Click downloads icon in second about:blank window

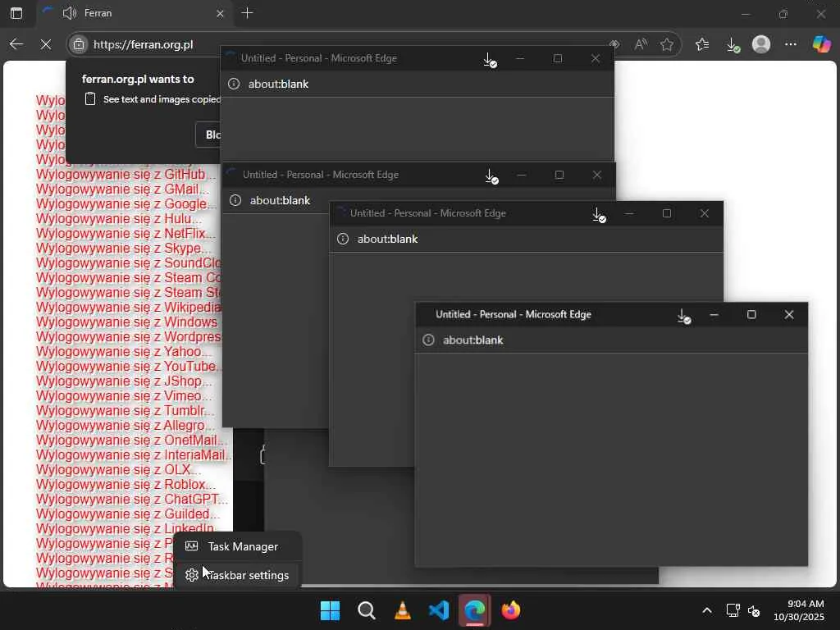pos(491,176)
